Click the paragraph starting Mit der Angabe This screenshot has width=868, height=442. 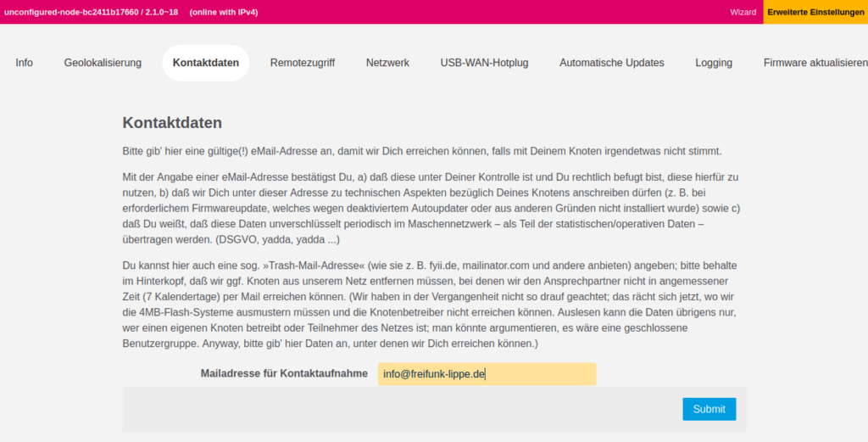coord(432,209)
